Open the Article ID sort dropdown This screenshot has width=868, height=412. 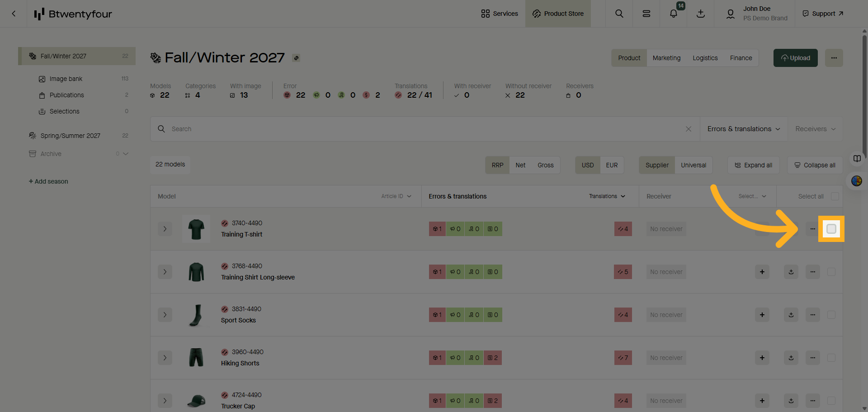click(396, 196)
